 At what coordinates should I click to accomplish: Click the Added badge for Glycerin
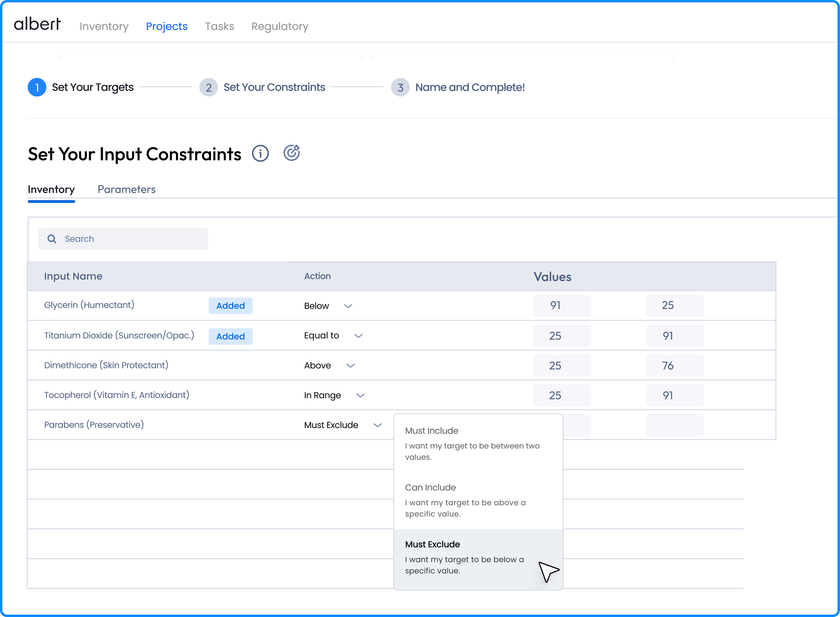pyautogui.click(x=230, y=306)
